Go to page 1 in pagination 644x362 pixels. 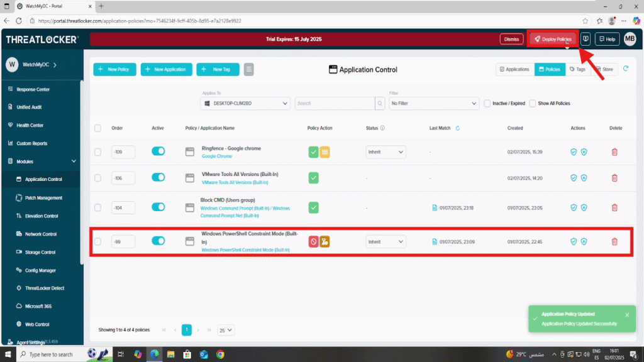pyautogui.click(x=186, y=329)
